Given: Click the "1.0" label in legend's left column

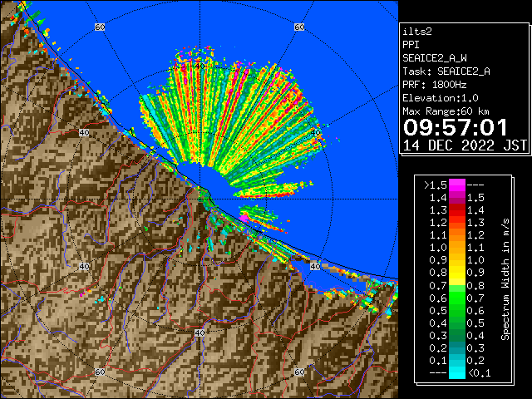Looking at the screenshot, I should tap(438, 248).
